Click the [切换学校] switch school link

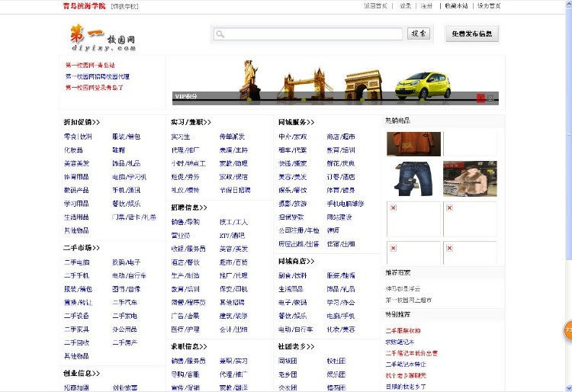tap(125, 6)
